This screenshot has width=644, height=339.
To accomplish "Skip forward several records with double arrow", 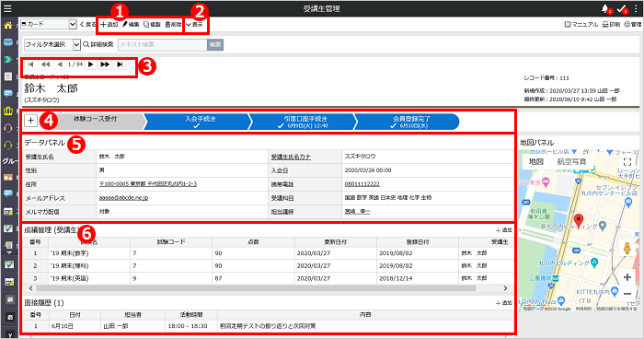I will 105,64.
